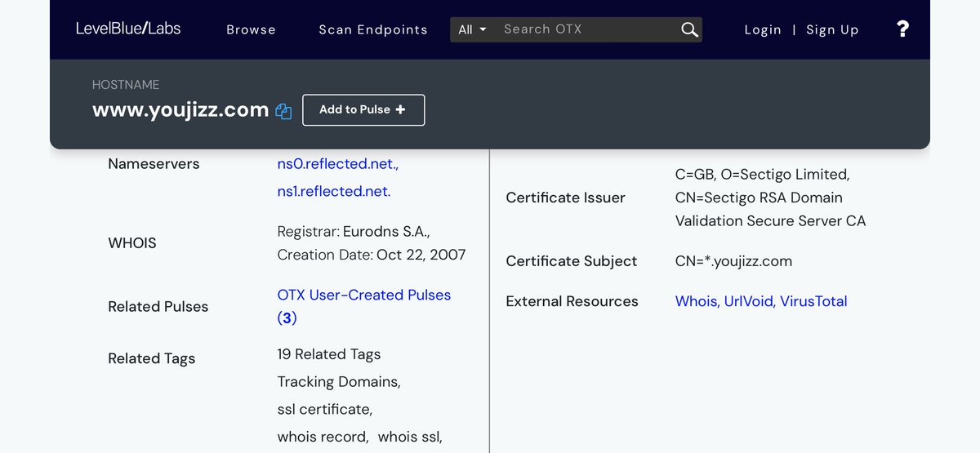Expand the All search filter dropdown
Viewport: 980px width, 453px height.
click(472, 29)
